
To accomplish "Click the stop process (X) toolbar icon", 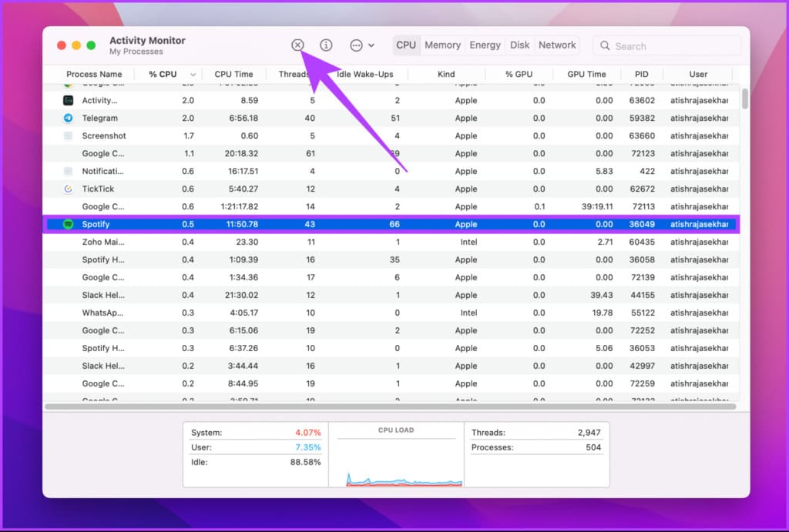I will pos(297,45).
